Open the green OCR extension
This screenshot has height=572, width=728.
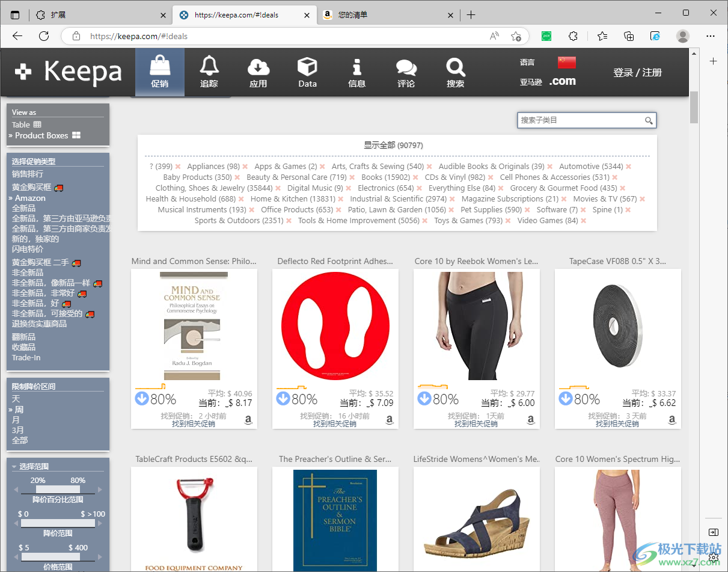coord(546,36)
